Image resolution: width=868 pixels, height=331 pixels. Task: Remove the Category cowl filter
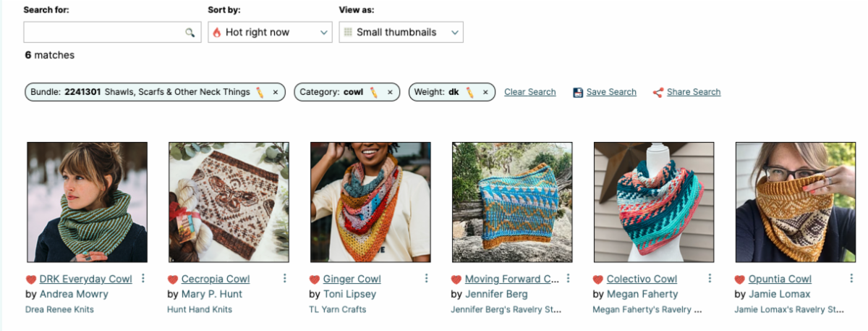coord(390,92)
